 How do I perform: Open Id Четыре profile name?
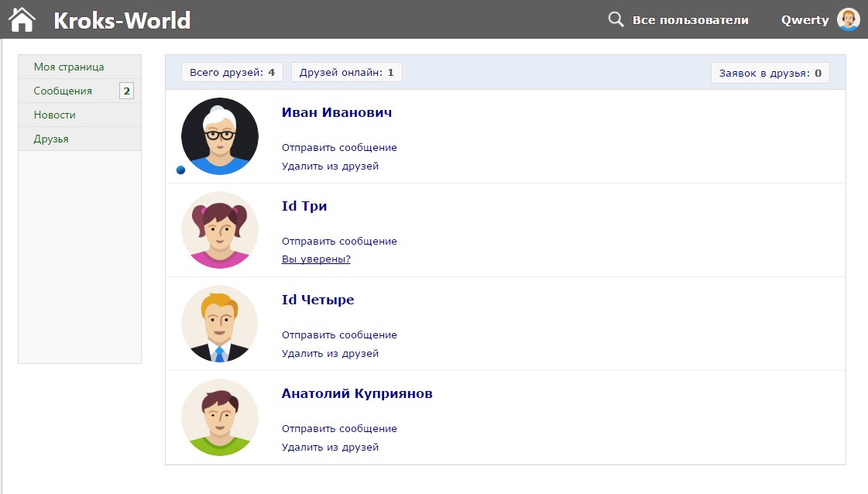click(317, 300)
